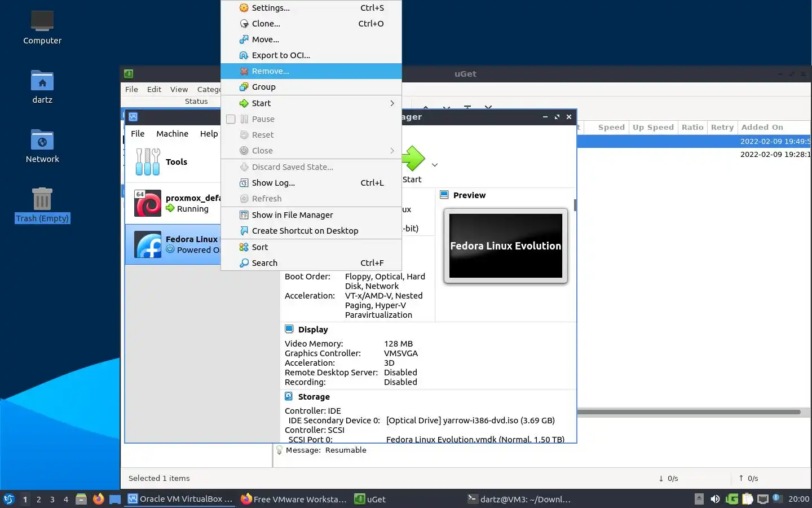812x508 pixels.
Task: Click the Display section icon
Action: pyautogui.click(x=289, y=329)
